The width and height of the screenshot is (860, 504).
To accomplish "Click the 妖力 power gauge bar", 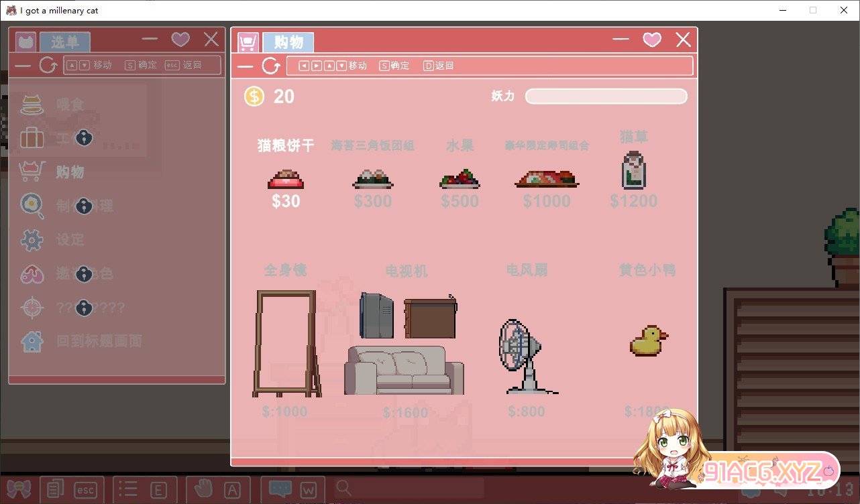I will coord(606,97).
